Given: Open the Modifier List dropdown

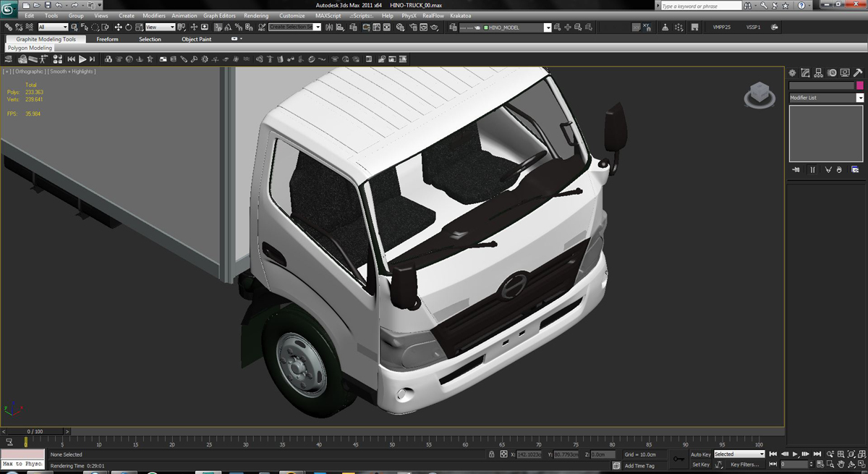Looking at the screenshot, I should point(861,98).
